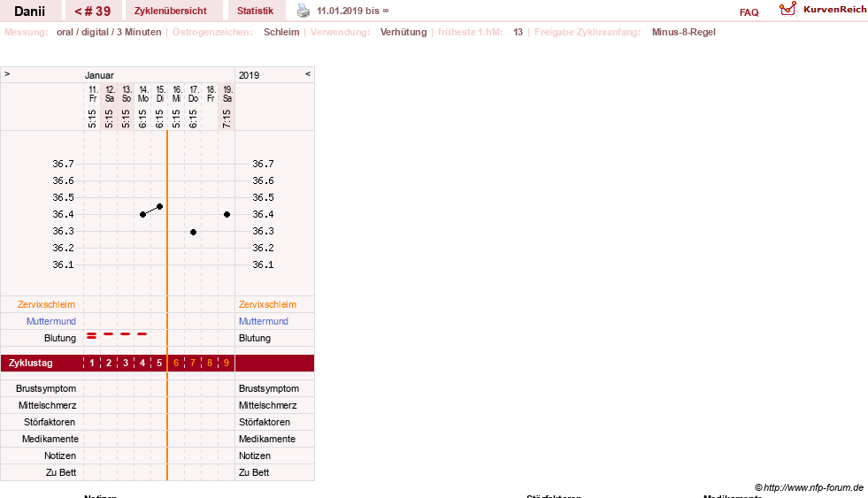Click the KurvenReich title link
Image resolution: width=868 pixels, height=498 pixels.
(x=834, y=10)
